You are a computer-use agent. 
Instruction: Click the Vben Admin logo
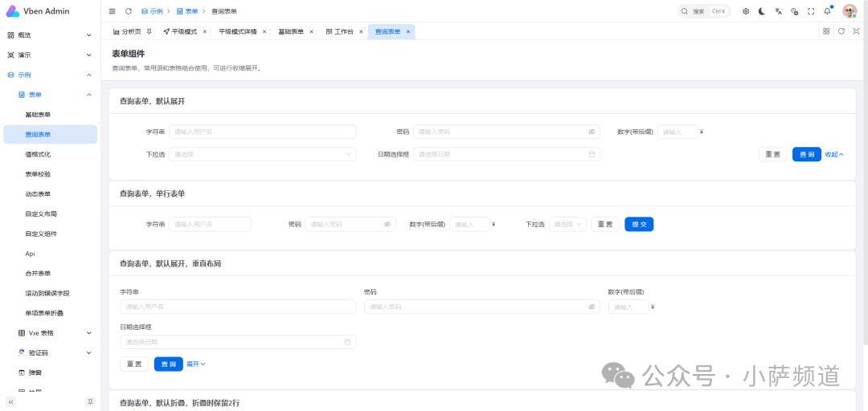[x=38, y=11]
